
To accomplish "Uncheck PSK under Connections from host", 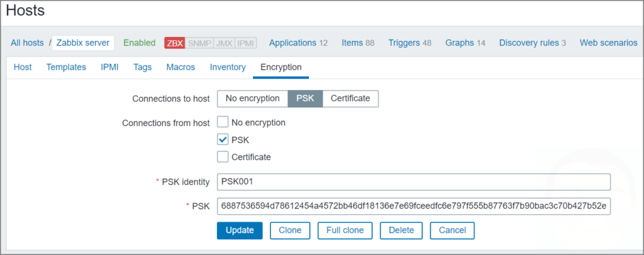I will [x=223, y=140].
